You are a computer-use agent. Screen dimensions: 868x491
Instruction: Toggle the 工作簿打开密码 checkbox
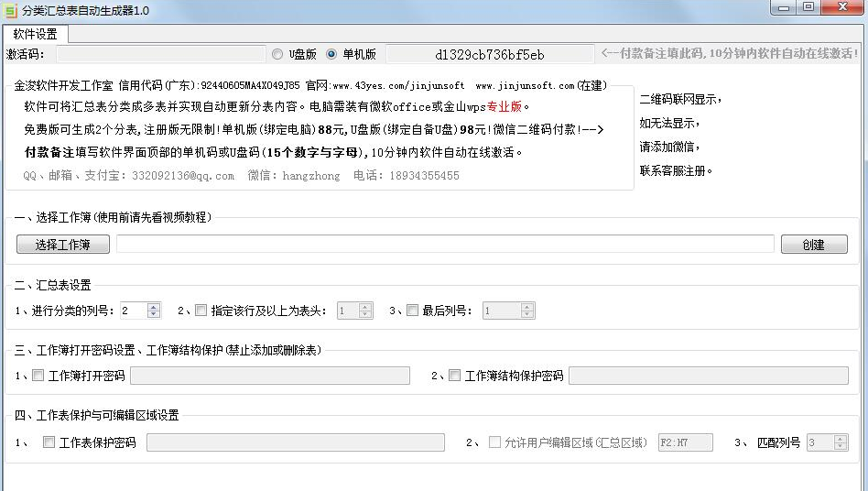tap(38, 376)
